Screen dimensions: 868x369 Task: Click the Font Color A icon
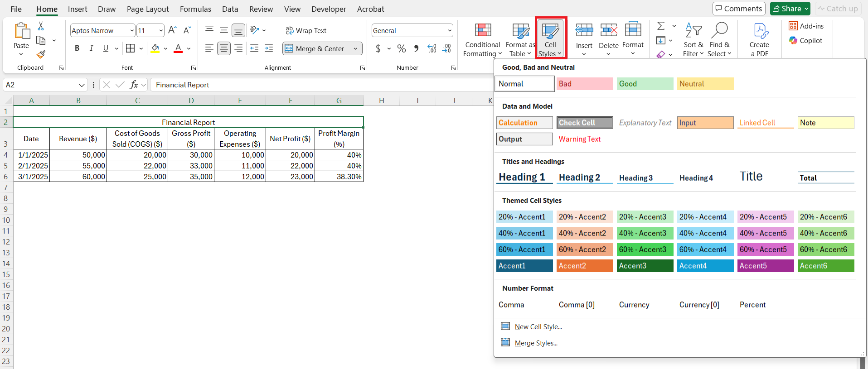tap(178, 48)
